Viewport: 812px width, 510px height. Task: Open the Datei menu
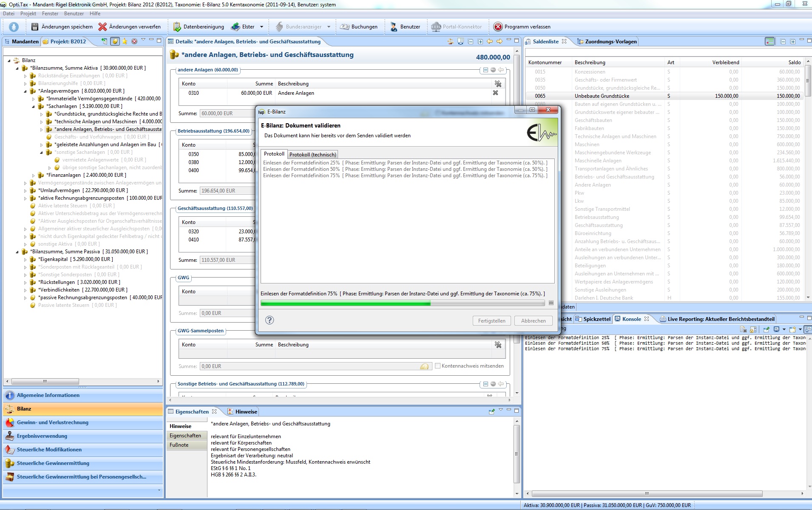point(9,14)
